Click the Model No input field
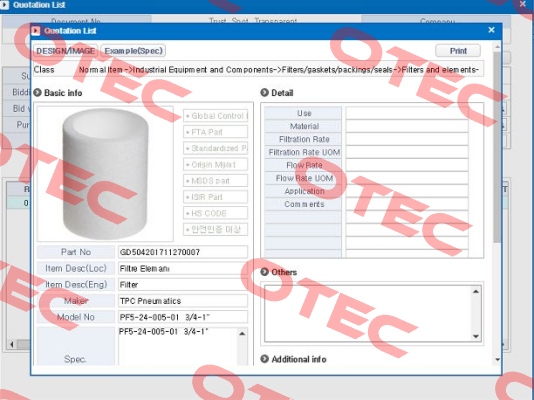 [x=183, y=317]
